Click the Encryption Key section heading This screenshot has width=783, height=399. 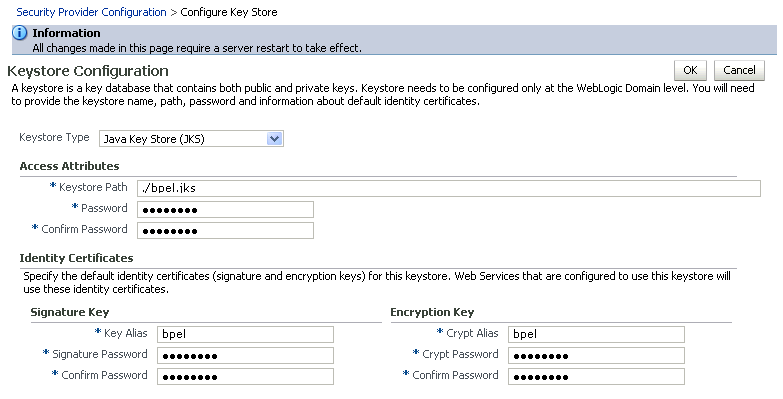click(432, 312)
